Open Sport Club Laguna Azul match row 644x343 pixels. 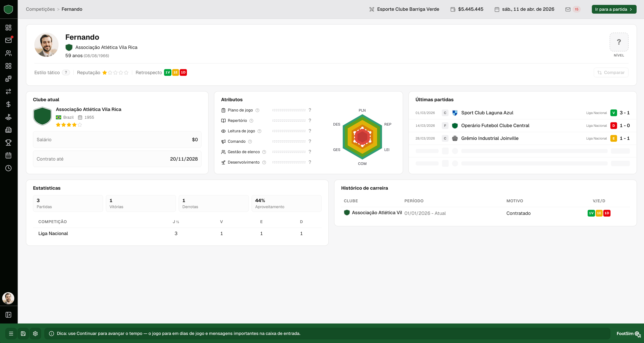523,113
